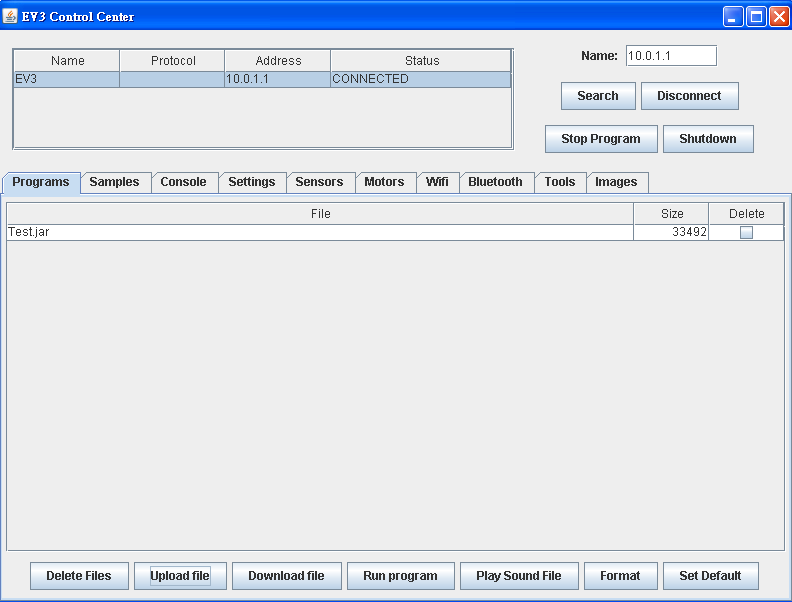
Task: Click the 10.0.1.1 address cell
Action: pos(277,79)
